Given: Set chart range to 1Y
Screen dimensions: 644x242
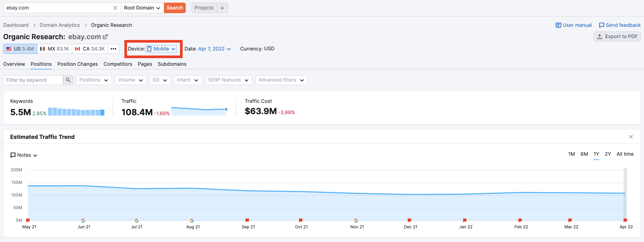Looking at the screenshot, I should [x=596, y=154].
